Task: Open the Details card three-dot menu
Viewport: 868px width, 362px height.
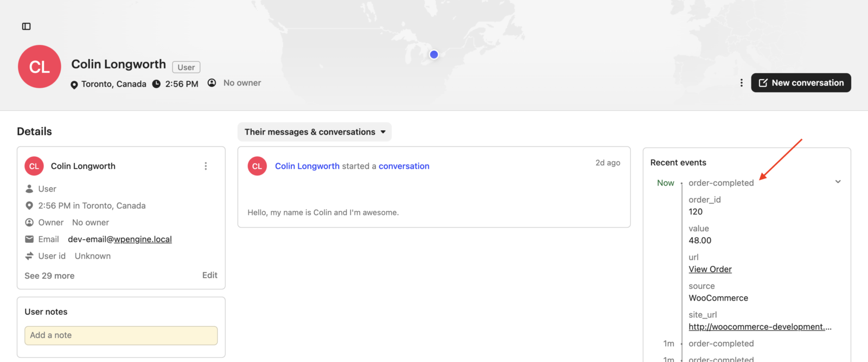Action: coord(206,166)
